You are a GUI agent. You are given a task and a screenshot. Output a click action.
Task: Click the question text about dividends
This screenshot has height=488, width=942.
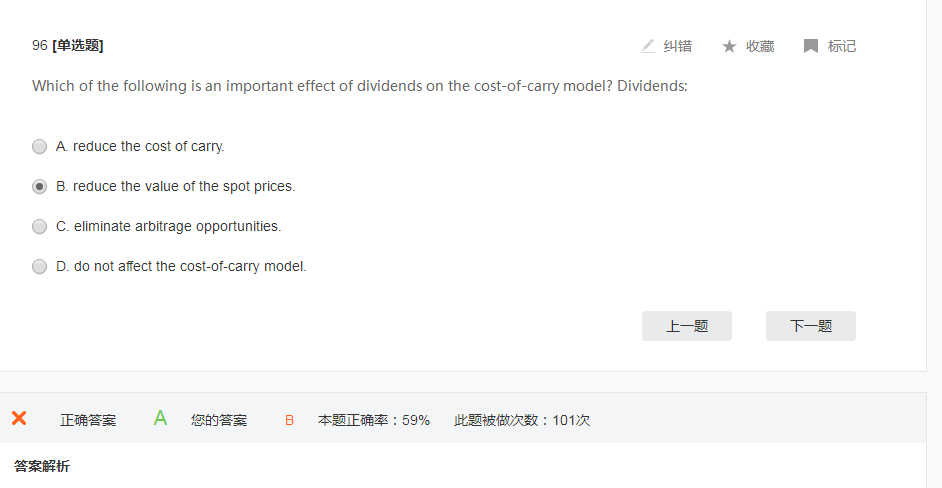[x=360, y=86]
